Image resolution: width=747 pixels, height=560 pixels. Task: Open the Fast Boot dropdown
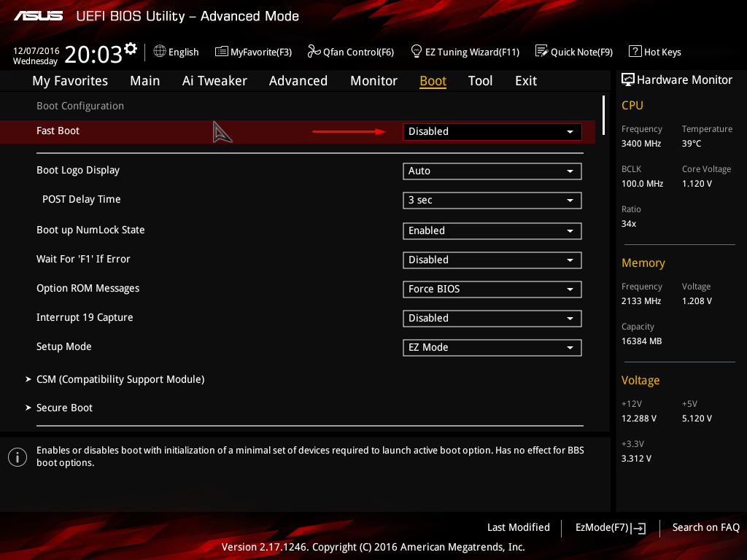492,131
